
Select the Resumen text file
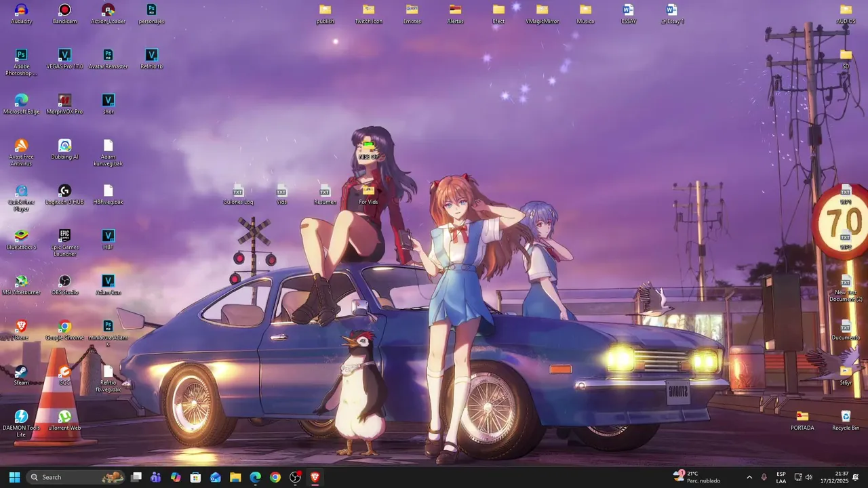(x=325, y=195)
